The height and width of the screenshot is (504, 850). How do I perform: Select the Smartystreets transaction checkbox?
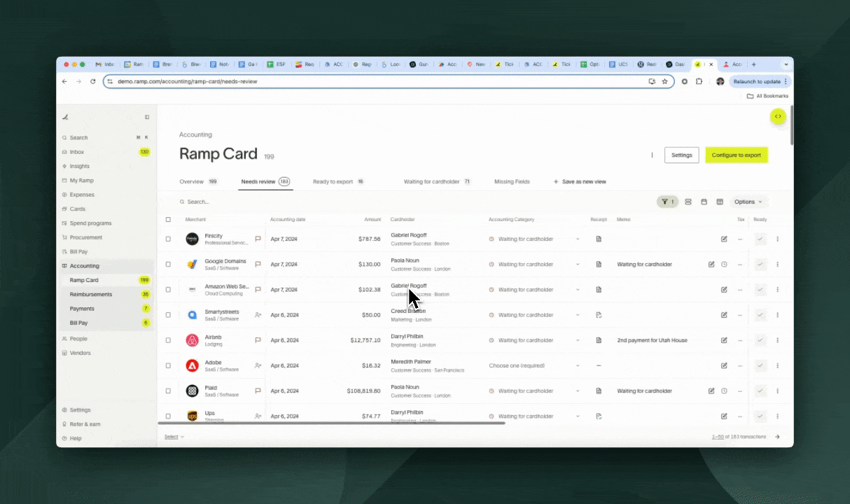click(168, 315)
